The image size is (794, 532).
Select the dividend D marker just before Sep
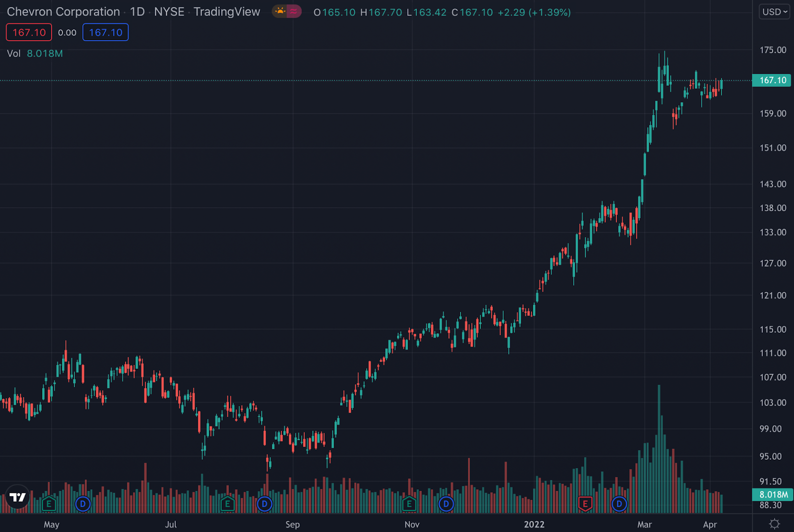click(265, 504)
